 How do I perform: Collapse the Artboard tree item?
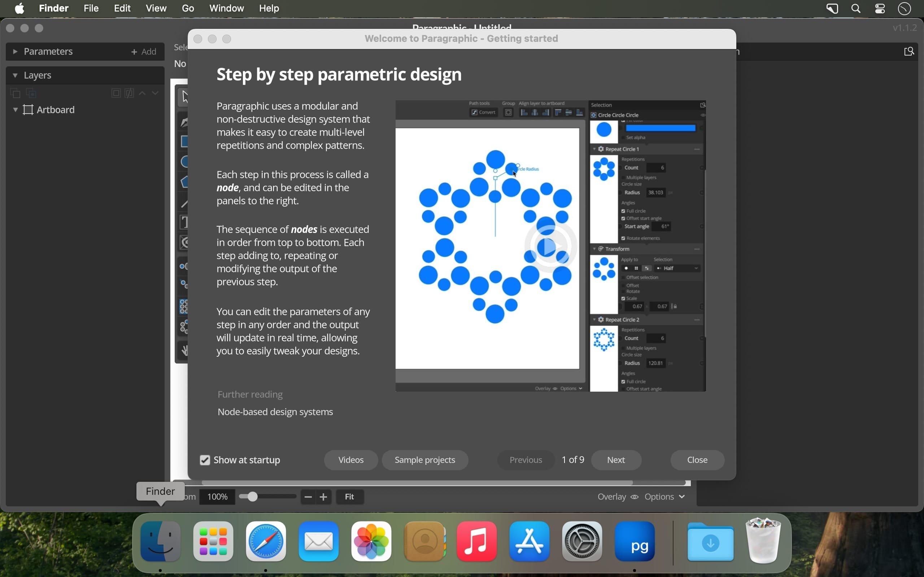(15, 110)
